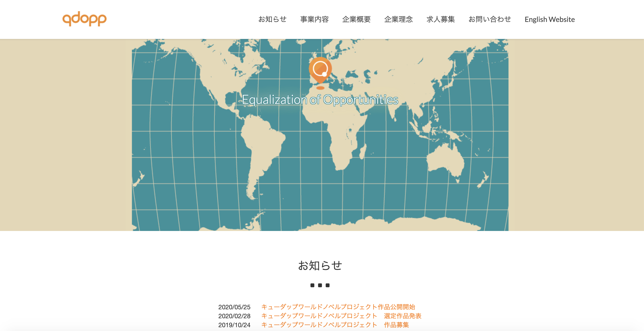Open the お問い合わせ contact page
Screen dimensions: 644x331
pos(489,19)
